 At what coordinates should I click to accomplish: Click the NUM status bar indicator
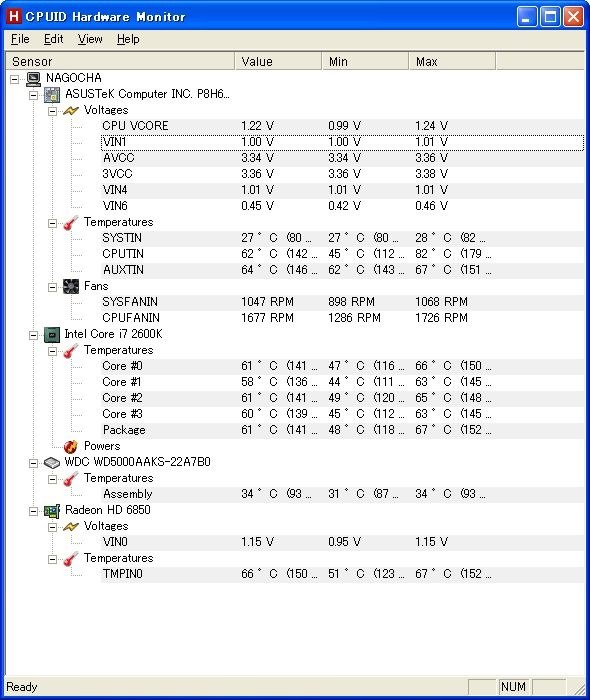(x=513, y=687)
